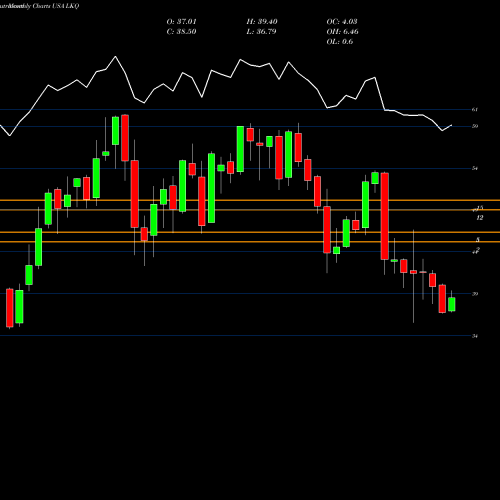This screenshot has width=500, height=500.
Task: Click the price axis label '34'
Action: tap(475, 336)
